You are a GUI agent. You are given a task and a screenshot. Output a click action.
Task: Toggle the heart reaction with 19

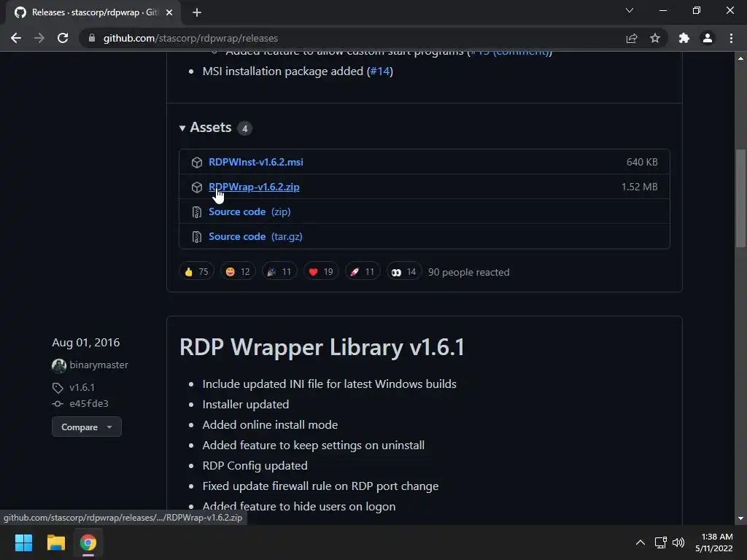click(321, 272)
